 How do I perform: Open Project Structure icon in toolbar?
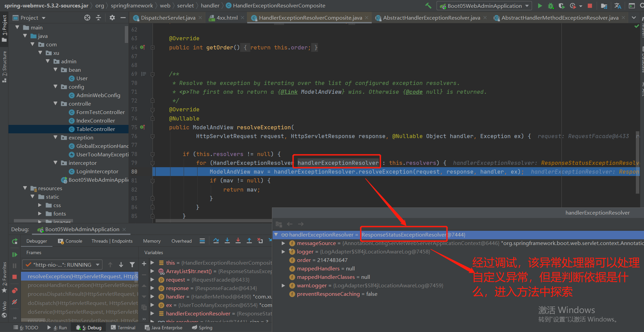point(604,6)
